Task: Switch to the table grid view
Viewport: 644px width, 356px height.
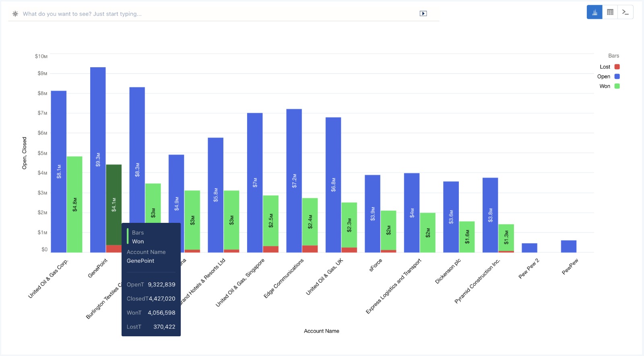Action: point(610,12)
